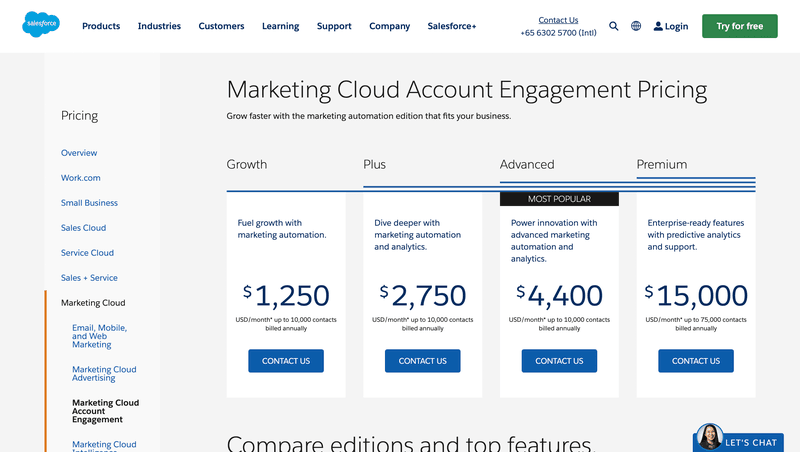Click the Login link text

pyautogui.click(x=677, y=26)
